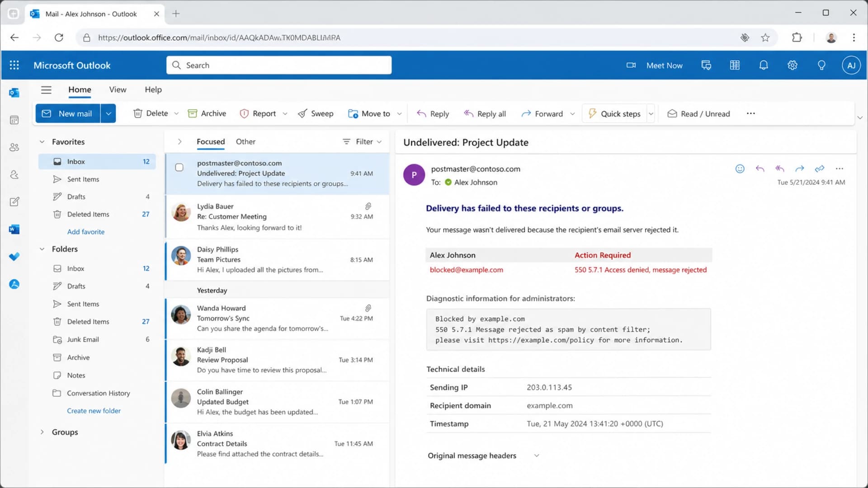The height and width of the screenshot is (488, 868).
Task: Open more actions in message header
Action: pyautogui.click(x=840, y=169)
